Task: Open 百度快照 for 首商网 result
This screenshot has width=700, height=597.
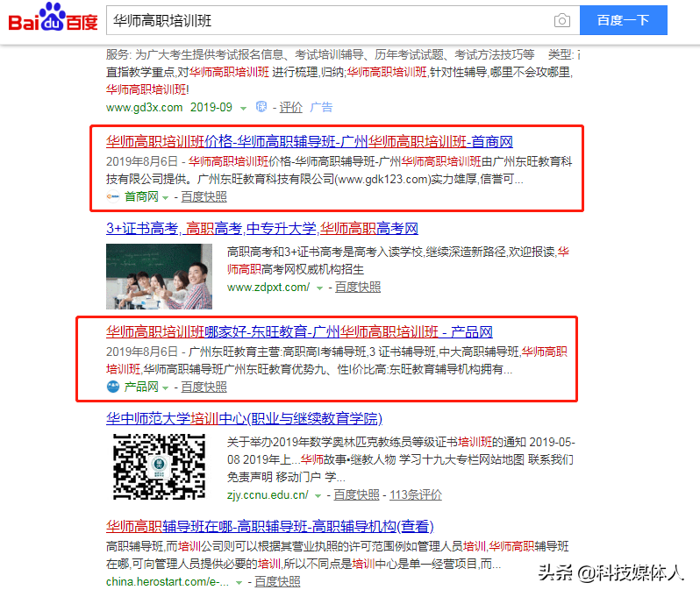Action: click(x=204, y=196)
